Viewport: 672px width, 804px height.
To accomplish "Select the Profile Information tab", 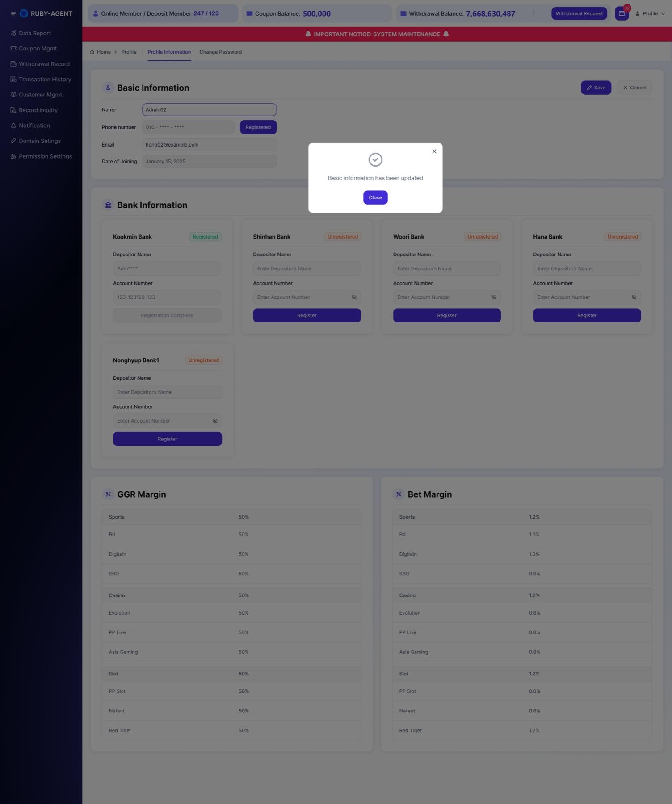I will 169,52.
